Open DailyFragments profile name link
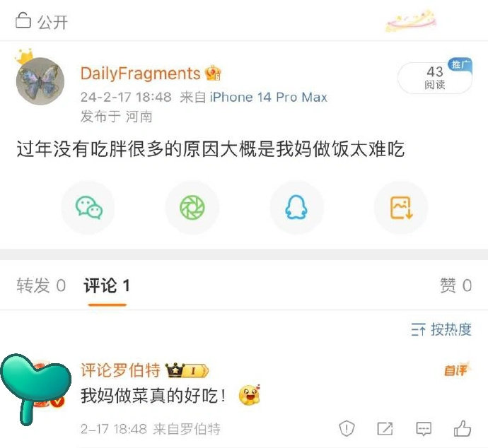The image size is (488, 448). tap(140, 73)
